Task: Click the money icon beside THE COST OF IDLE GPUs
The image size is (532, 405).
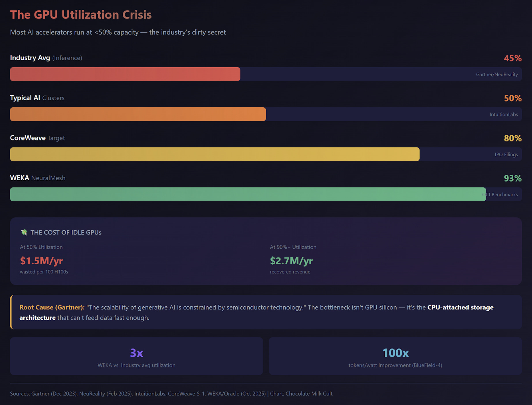Action: tap(24, 232)
